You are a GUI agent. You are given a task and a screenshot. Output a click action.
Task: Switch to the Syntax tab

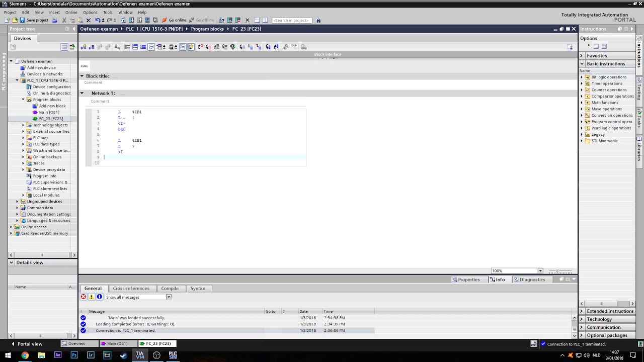pos(198,289)
